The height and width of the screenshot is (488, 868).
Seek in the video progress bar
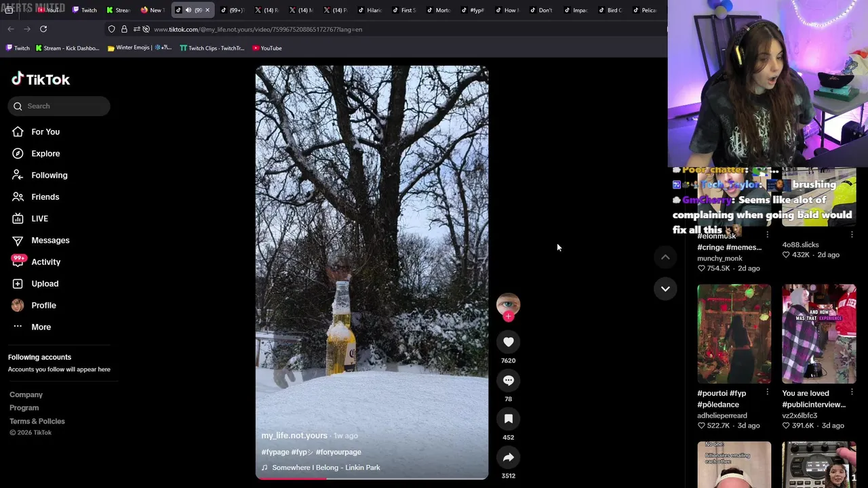[x=372, y=479]
